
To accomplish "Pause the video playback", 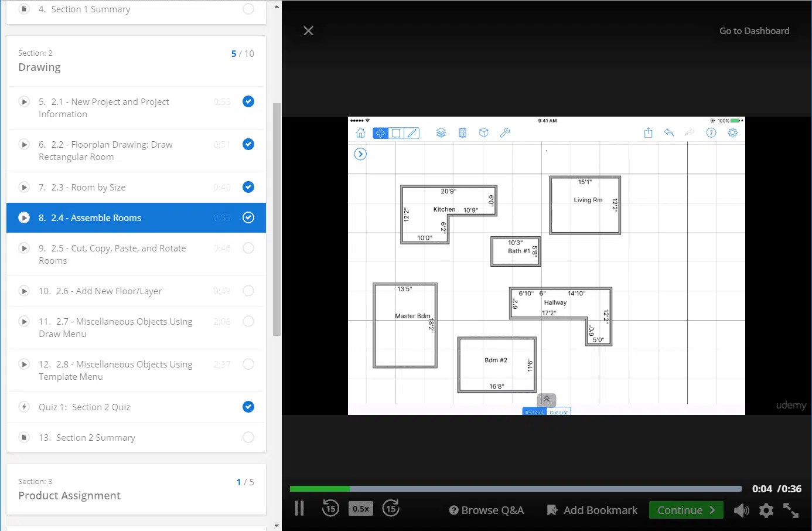I will [x=299, y=509].
